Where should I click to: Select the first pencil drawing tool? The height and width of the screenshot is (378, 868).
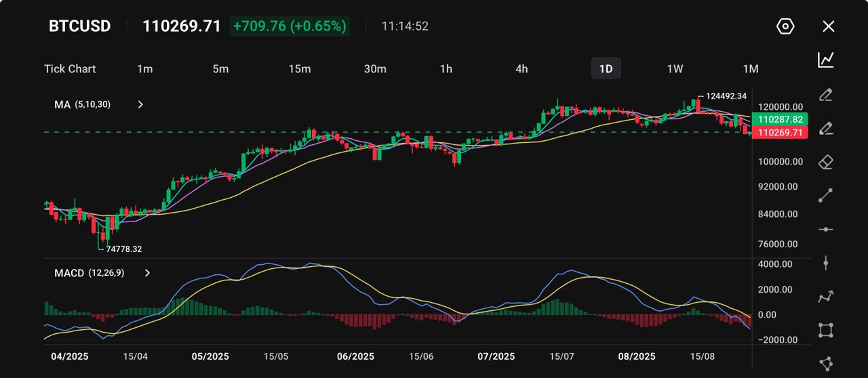pyautogui.click(x=825, y=94)
